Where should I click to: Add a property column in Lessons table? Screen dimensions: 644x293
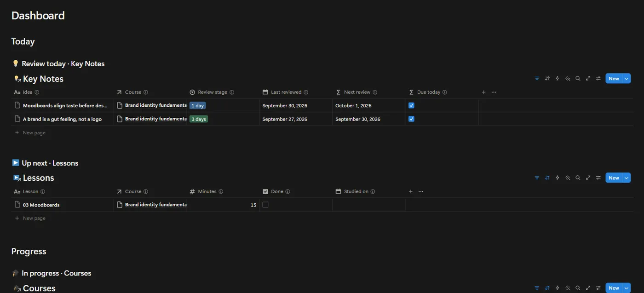point(411,192)
